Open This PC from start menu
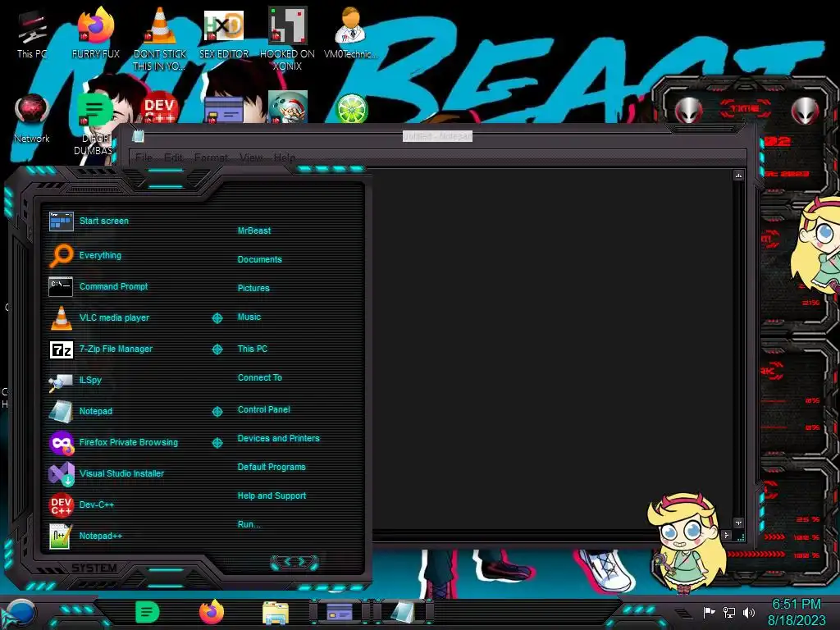This screenshot has width=840, height=630. (x=253, y=349)
